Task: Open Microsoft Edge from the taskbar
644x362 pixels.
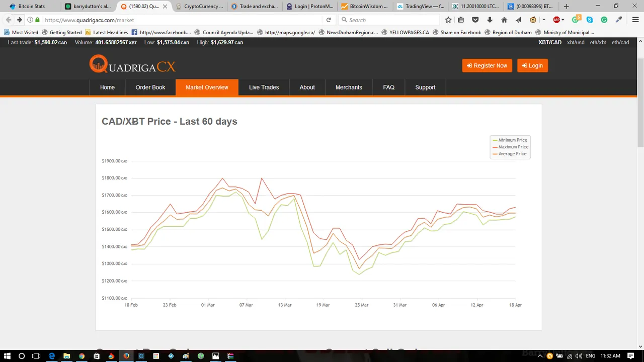Action: (51, 356)
